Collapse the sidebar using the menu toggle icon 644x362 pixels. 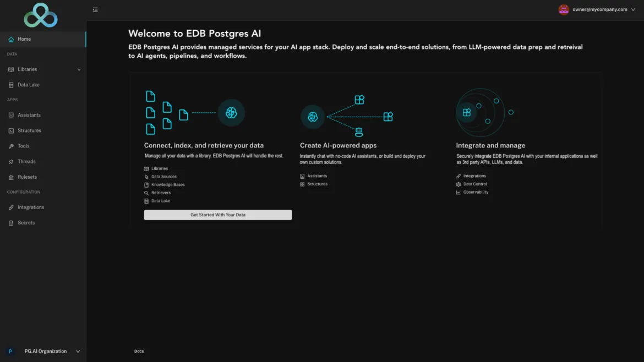click(x=95, y=10)
